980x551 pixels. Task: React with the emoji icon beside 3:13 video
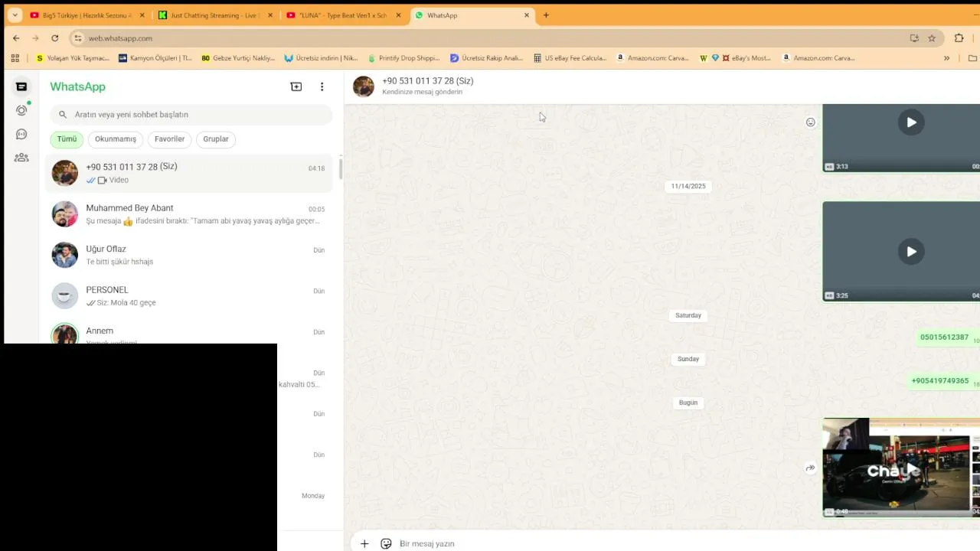pyautogui.click(x=810, y=122)
